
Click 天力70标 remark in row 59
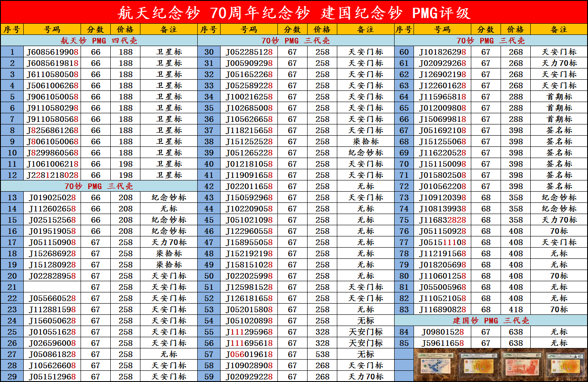coord(366,376)
